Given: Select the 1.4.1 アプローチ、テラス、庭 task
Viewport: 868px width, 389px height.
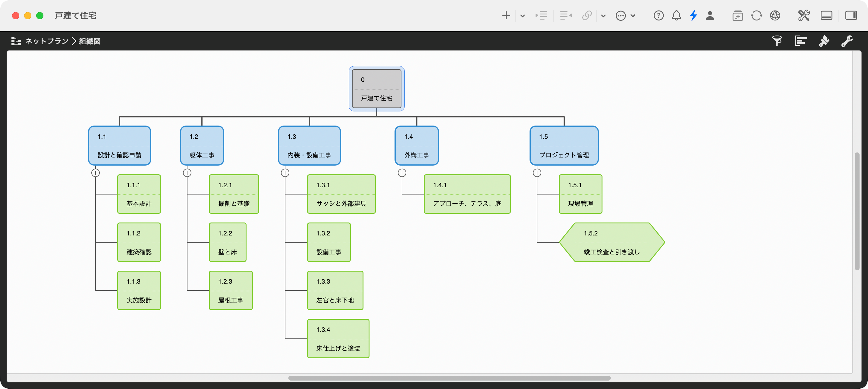Looking at the screenshot, I should click(467, 194).
